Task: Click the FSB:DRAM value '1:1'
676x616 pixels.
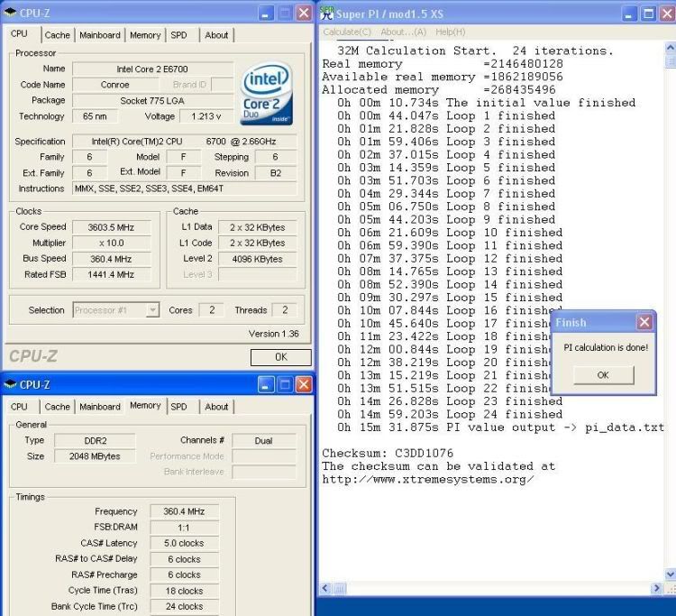Action: point(184,527)
